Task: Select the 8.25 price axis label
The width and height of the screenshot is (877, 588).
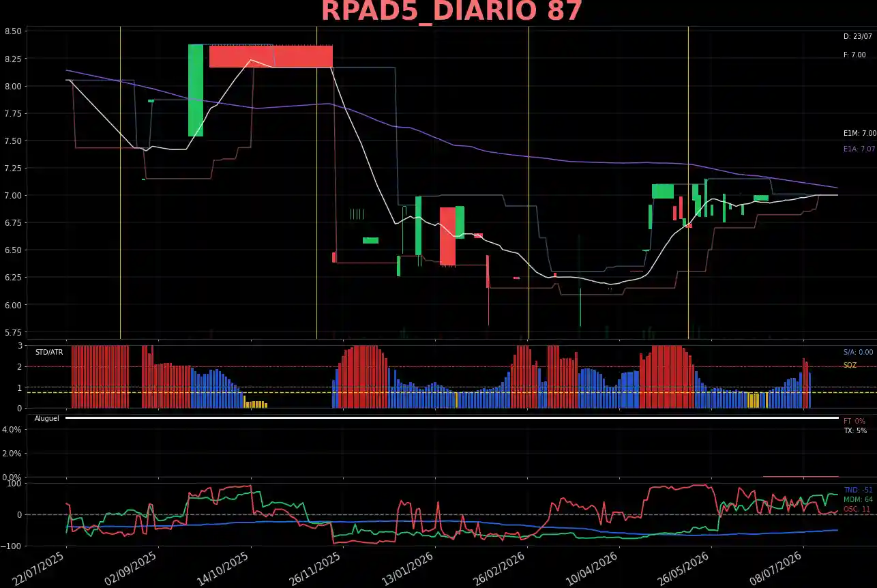Action: point(13,59)
